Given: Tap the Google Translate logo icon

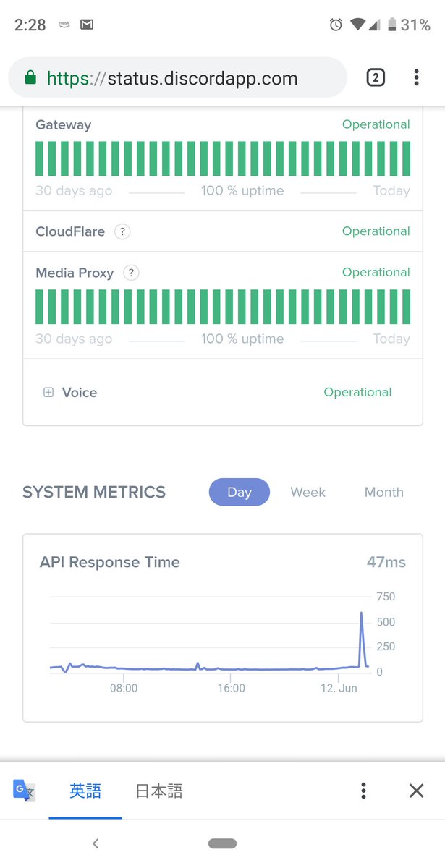Looking at the screenshot, I should tap(24, 790).
